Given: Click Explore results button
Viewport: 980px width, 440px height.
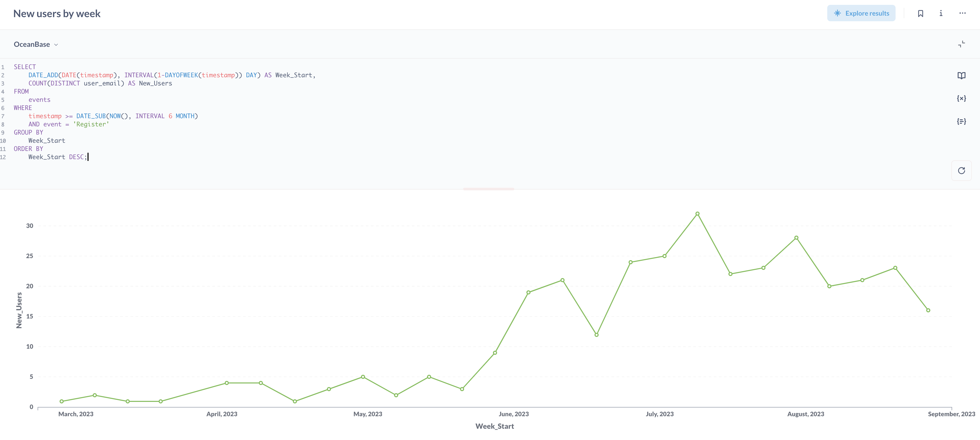Looking at the screenshot, I should (x=861, y=13).
